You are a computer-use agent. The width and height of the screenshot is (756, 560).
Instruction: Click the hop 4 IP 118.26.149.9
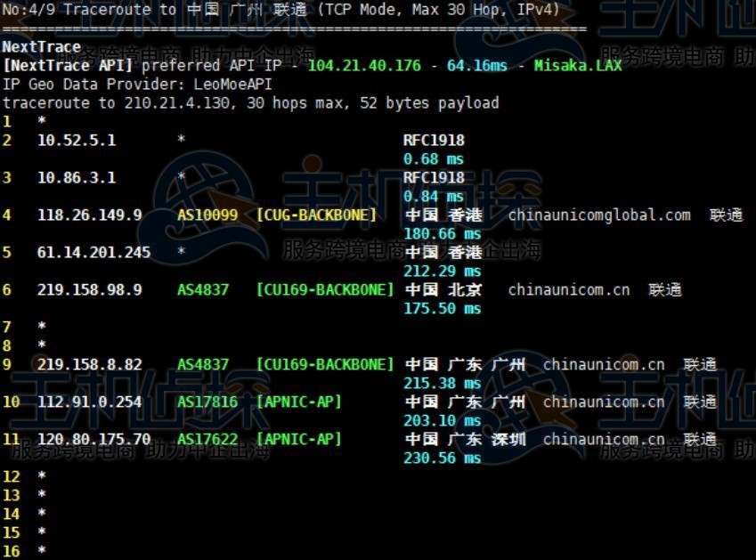pyautogui.click(x=89, y=215)
